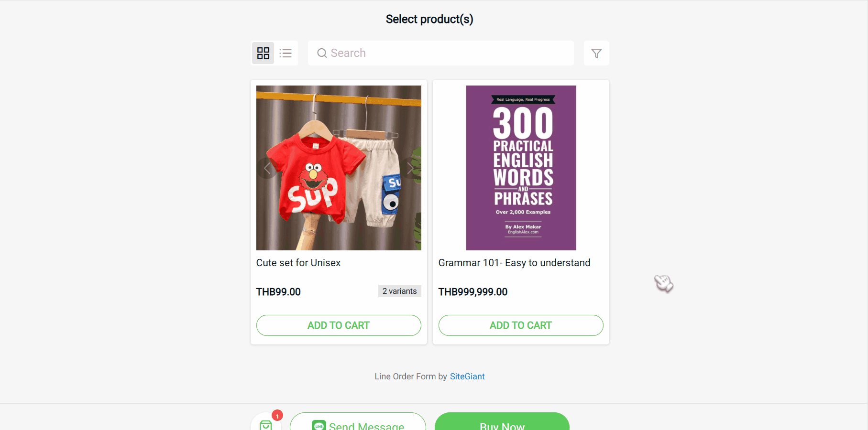Image resolution: width=868 pixels, height=430 pixels.
Task: Show previous image of Cute set
Action: pos(267,168)
